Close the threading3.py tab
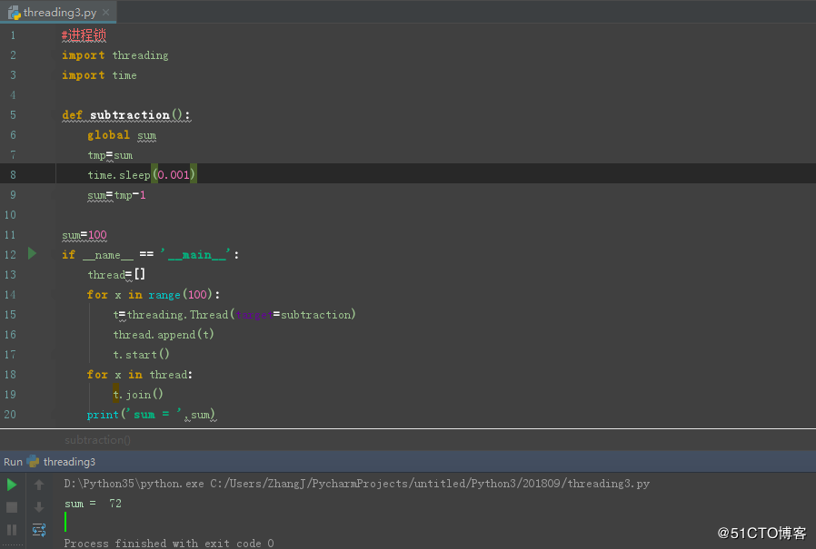 coord(106,12)
